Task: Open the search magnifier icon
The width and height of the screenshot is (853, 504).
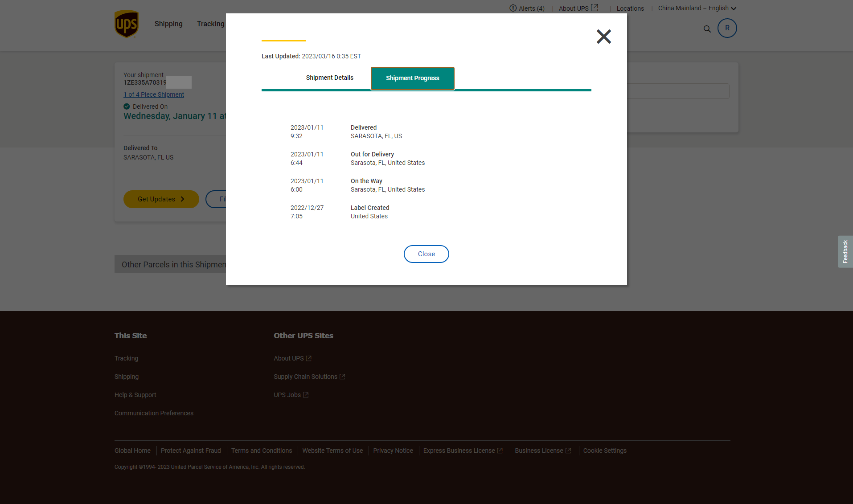Action: [x=707, y=29]
